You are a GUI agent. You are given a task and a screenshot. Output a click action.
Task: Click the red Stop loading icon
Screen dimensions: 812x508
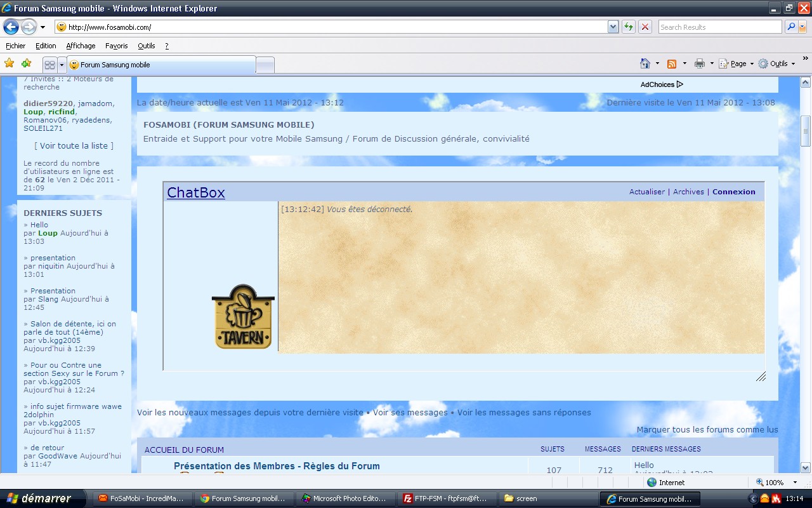pos(645,27)
